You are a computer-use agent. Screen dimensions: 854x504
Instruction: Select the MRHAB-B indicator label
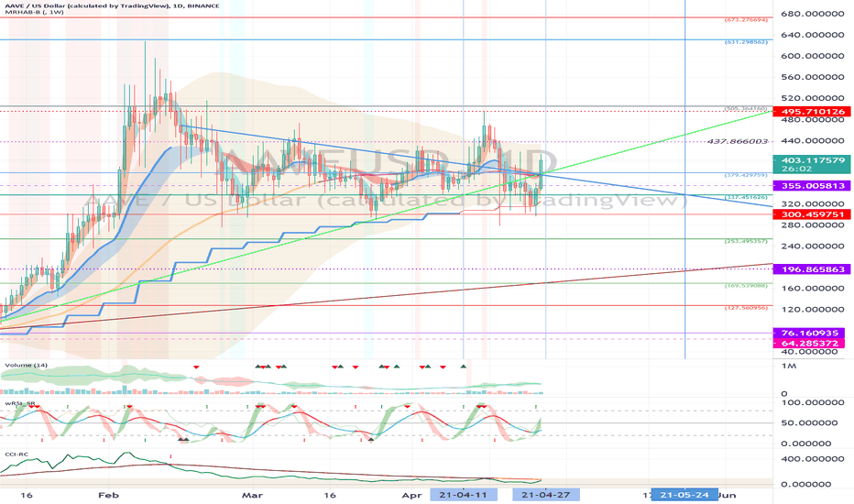point(33,12)
